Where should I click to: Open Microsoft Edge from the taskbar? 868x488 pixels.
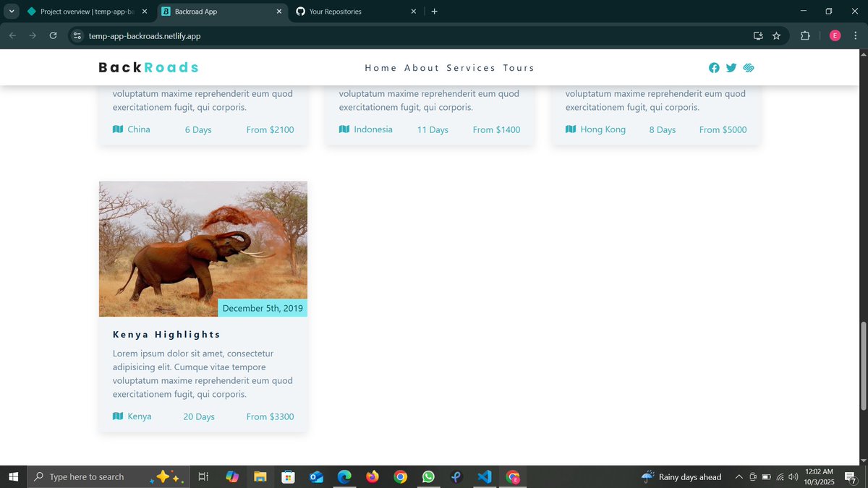[344, 476]
